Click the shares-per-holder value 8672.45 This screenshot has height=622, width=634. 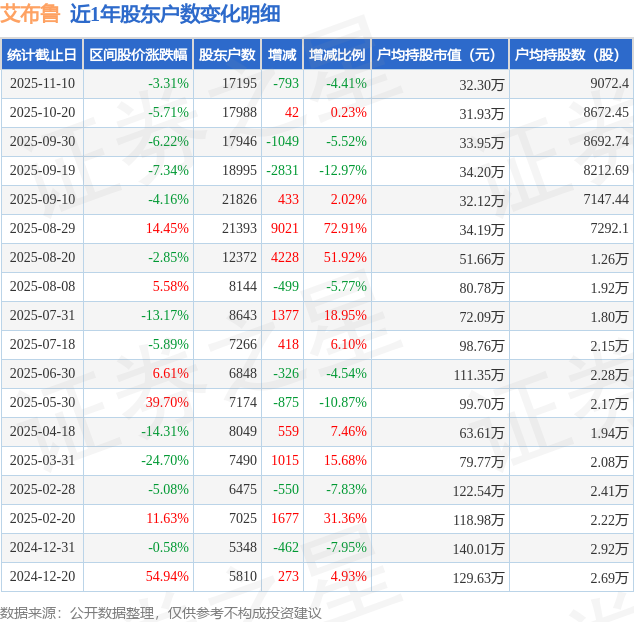click(x=606, y=112)
